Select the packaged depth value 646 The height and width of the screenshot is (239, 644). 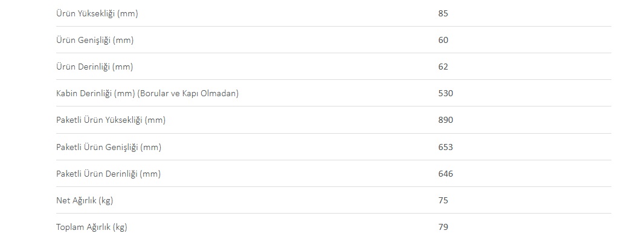[x=446, y=174]
